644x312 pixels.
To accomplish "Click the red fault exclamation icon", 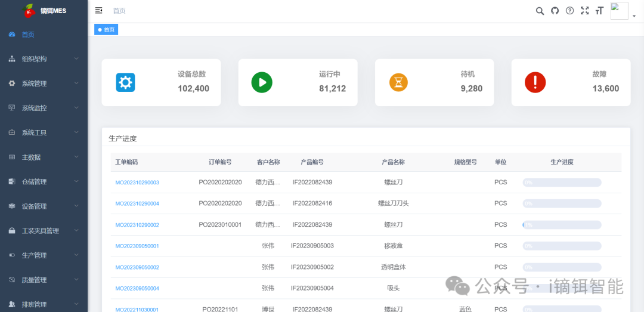I will [535, 82].
